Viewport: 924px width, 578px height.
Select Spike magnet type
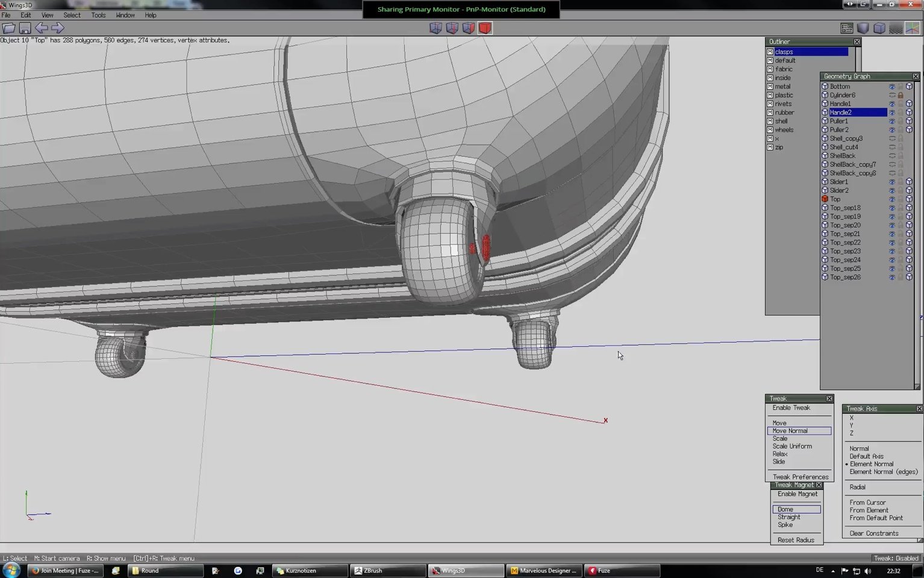coord(785,525)
